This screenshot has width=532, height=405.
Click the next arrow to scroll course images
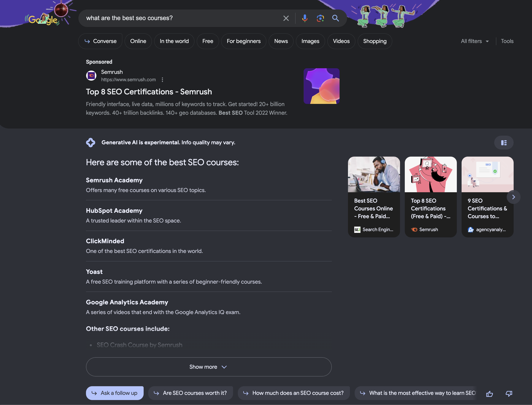[x=513, y=197]
